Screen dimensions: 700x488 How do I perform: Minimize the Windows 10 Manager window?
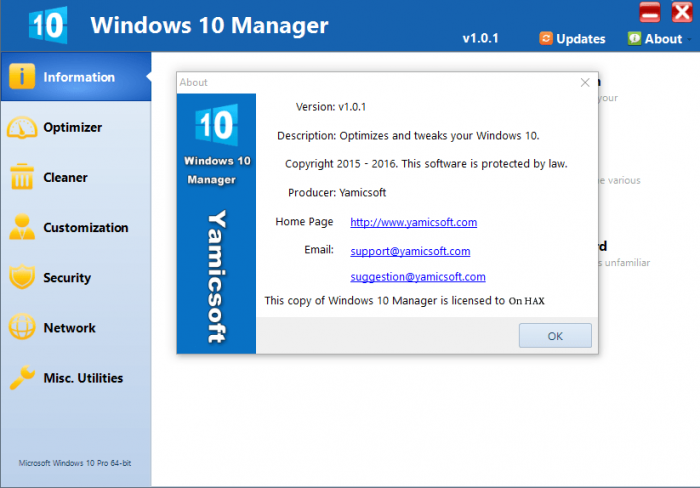650,12
